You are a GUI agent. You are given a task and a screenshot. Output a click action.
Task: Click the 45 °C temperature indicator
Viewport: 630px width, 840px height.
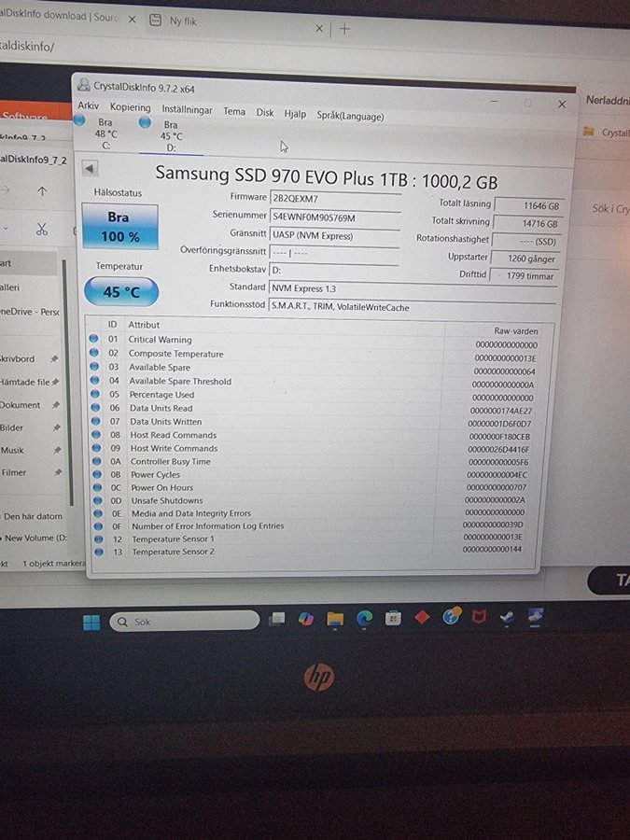[x=120, y=292]
